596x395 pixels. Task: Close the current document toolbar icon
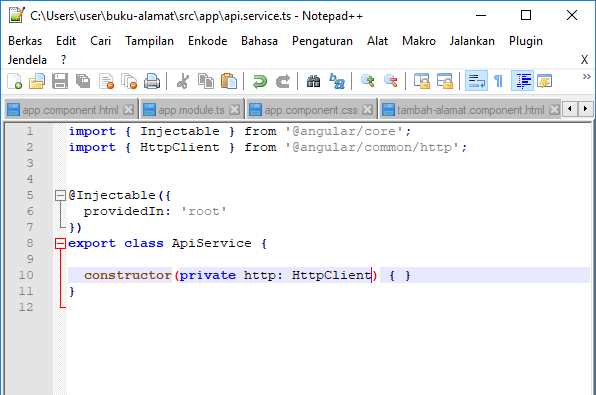pos(106,81)
